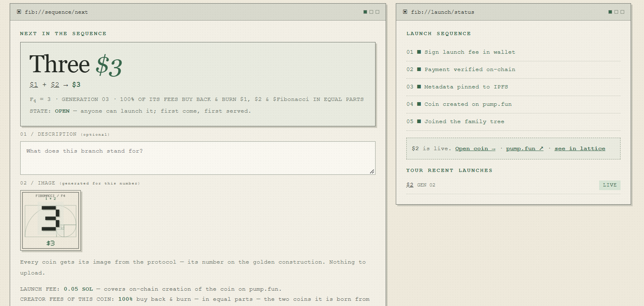Click the window icon beside fib://sequence/next title
Image resolution: width=644 pixels, height=306 pixels.
[x=19, y=12]
